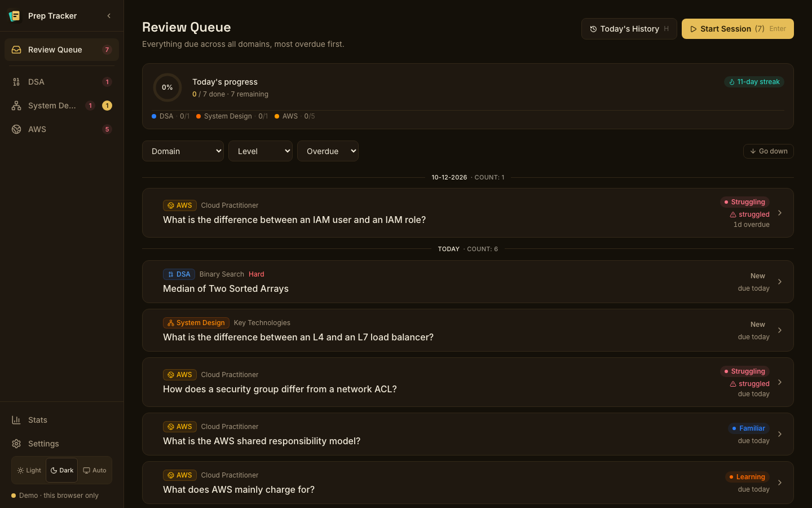The height and width of the screenshot is (508, 812).
Task: Collapse the sidebar with the chevron
Action: [x=109, y=16]
